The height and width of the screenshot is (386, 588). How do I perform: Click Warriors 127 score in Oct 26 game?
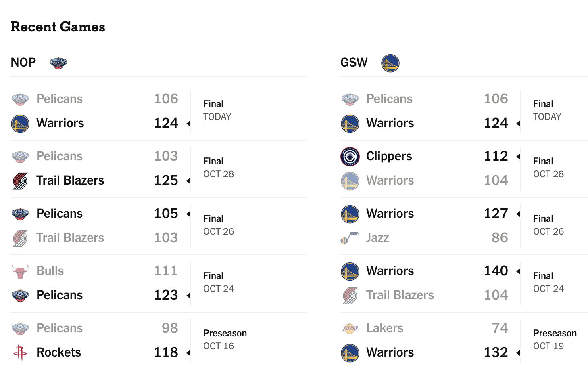coord(496,214)
